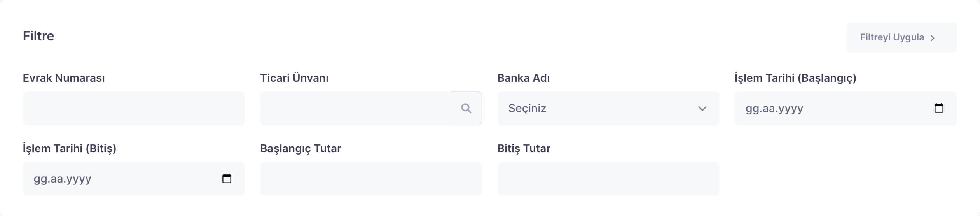
Task: Click the İşlem Tarihi (Başlangıç) label
Action: [795, 78]
